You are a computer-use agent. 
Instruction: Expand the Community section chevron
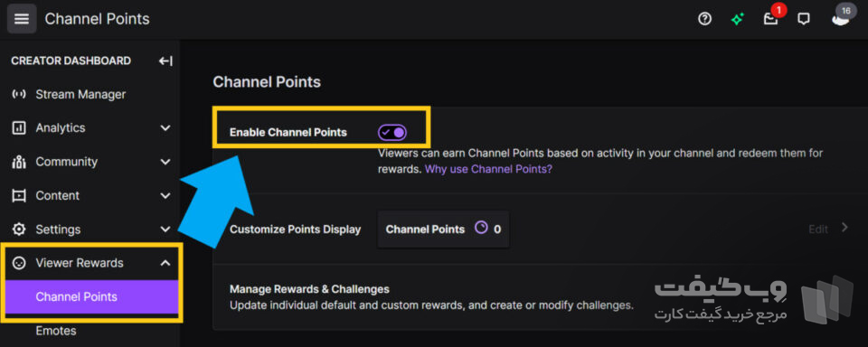point(165,162)
